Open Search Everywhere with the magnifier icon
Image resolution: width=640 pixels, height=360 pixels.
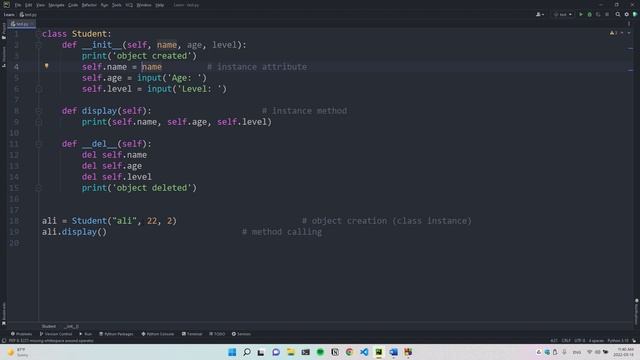coord(618,14)
